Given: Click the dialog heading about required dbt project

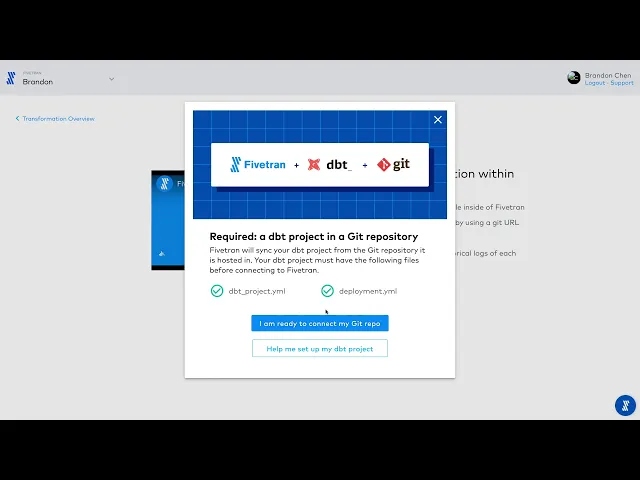Looking at the screenshot, I should [x=313, y=236].
